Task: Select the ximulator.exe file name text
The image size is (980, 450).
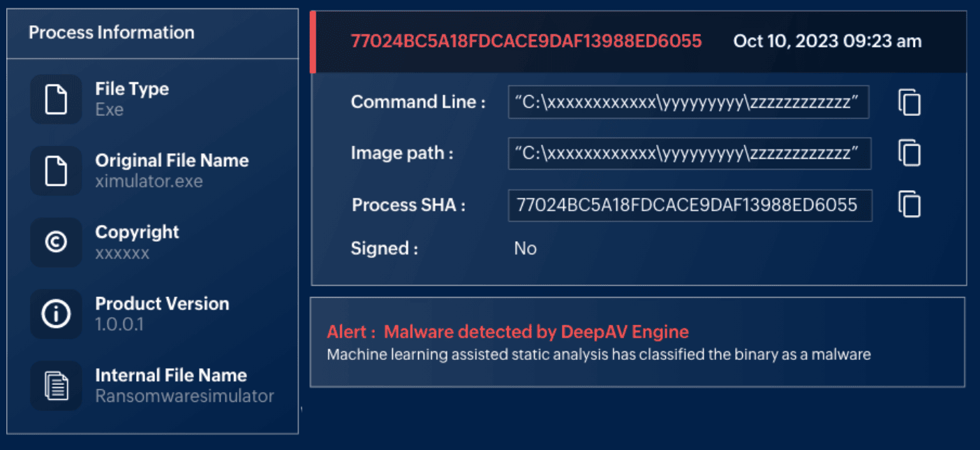Action: tap(149, 182)
